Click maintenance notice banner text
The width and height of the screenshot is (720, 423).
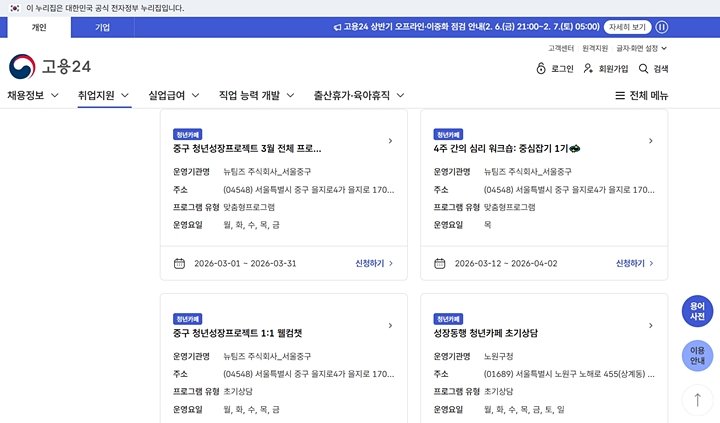[x=472, y=27]
